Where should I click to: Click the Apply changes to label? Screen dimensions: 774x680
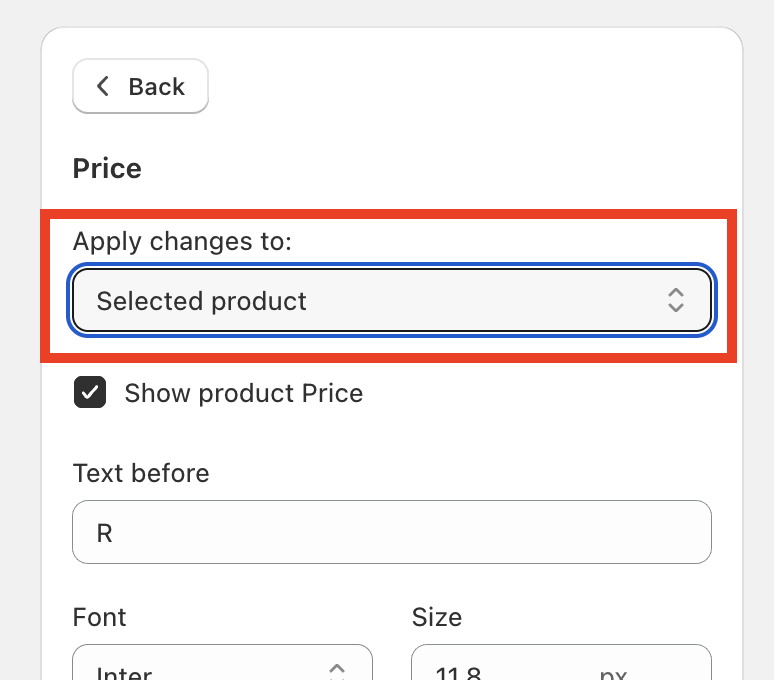pos(182,241)
